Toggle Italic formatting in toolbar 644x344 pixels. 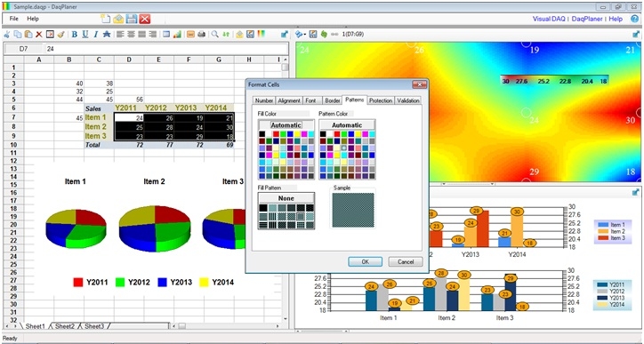click(x=96, y=35)
